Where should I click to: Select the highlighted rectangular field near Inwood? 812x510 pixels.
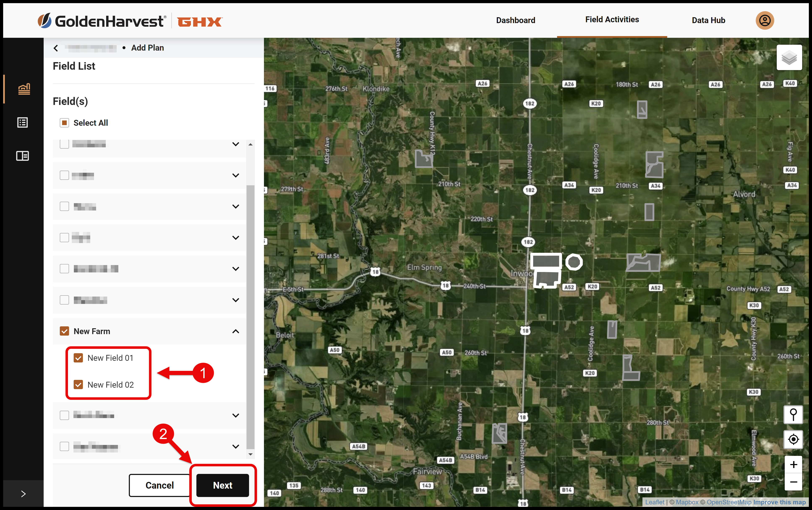coord(546,262)
